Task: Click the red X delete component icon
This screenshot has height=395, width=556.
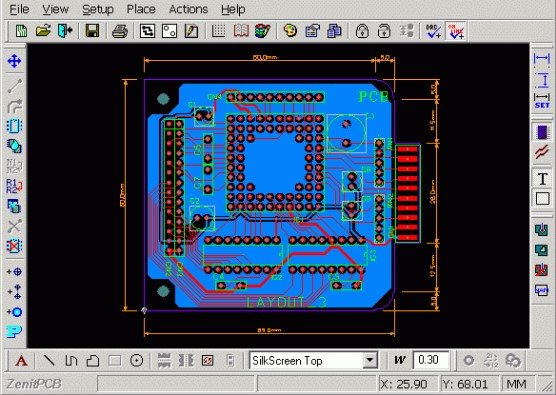Action: [x=14, y=246]
